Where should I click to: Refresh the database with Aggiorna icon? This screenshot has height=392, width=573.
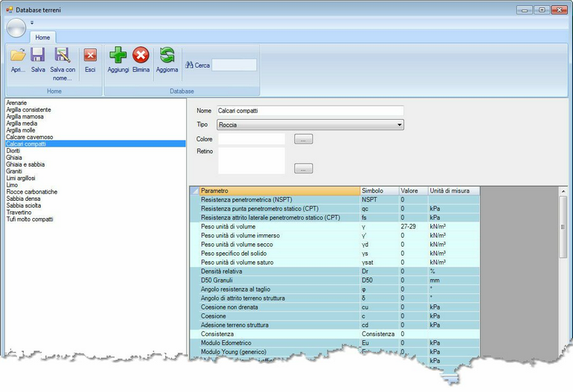pos(167,55)
